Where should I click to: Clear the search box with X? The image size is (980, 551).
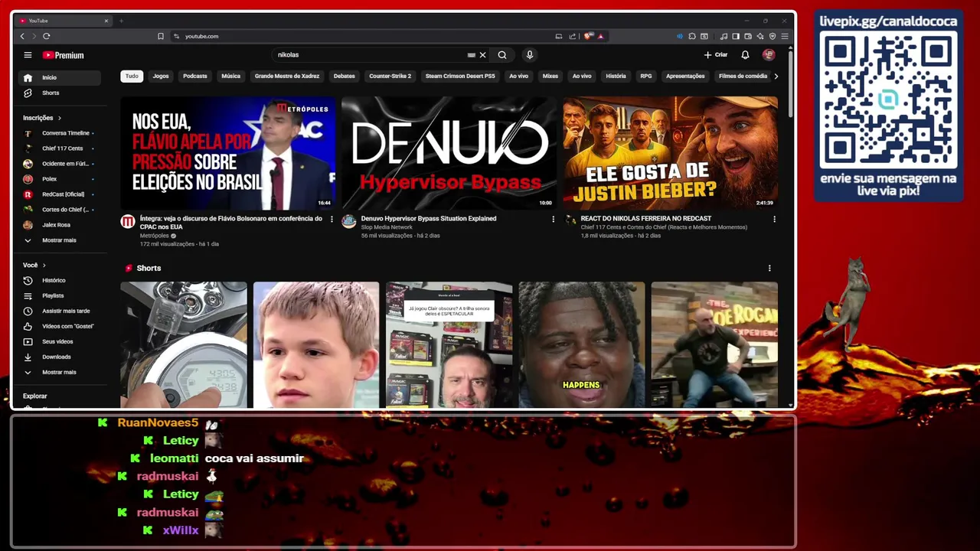pyautogui.click(x=482, y=55)
